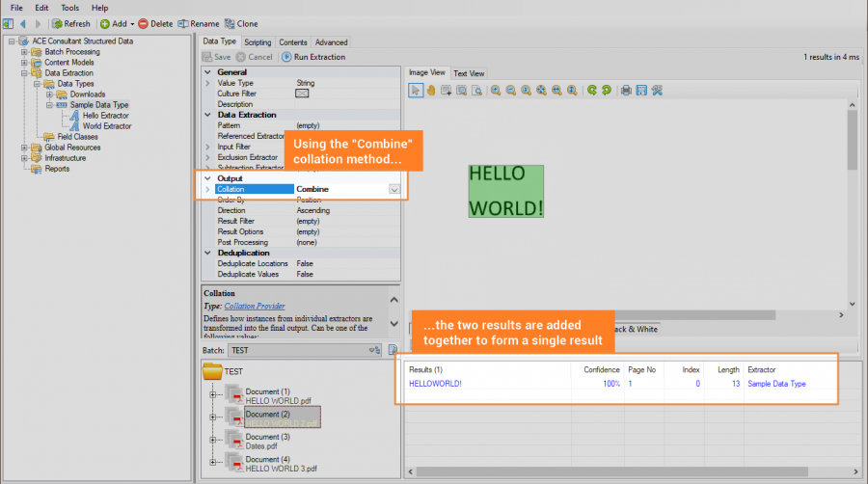This screenshot has width=868, height=484.
Task: Switch to the Text View tab
Action: (x=469, y=73)
